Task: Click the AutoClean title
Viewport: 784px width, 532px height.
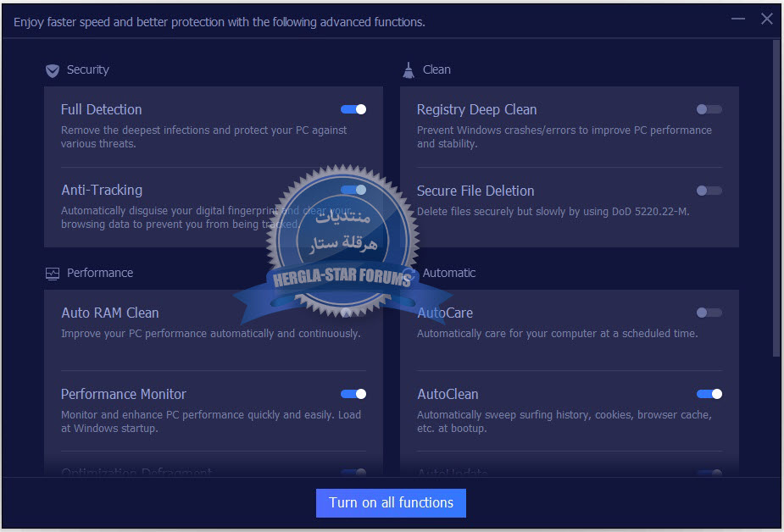Action: point(448,394)
